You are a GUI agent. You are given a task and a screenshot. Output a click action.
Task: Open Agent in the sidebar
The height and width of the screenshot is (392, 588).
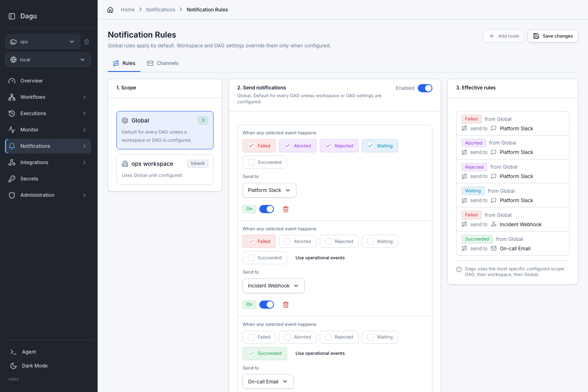click(x=49, y=352)
